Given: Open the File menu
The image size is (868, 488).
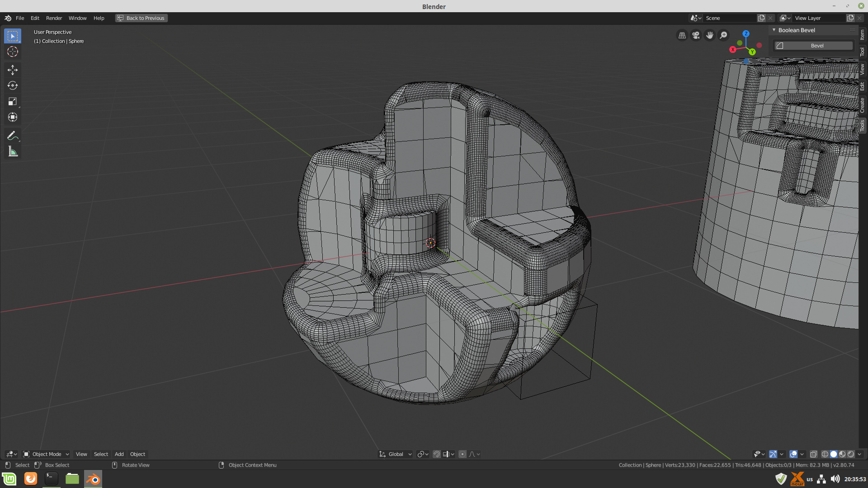Looking at the screenshot, I should click(x=20, y=18).
